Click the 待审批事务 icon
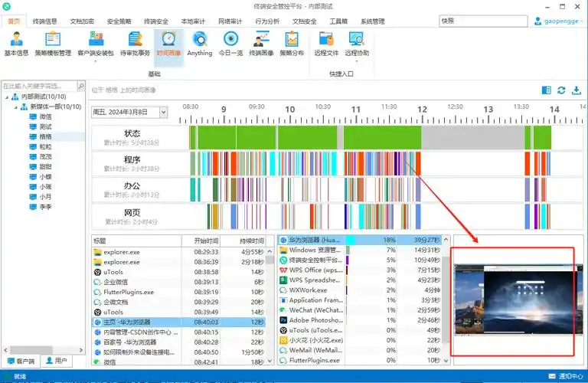This screenshot has width=588, height=383. [x=134, y=43]
